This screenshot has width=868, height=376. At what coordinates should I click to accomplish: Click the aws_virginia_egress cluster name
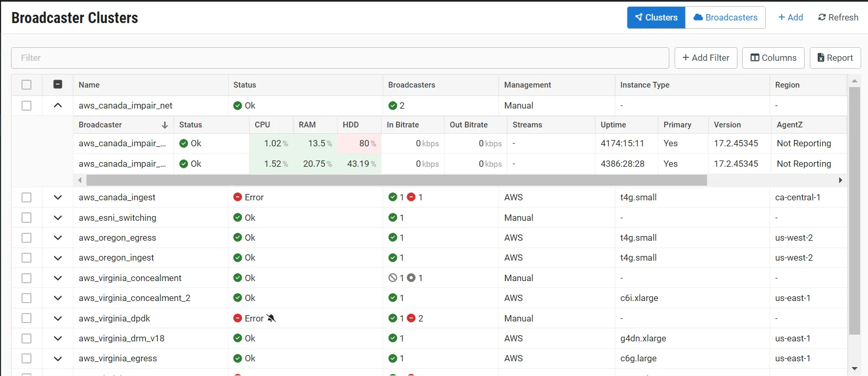click(x=118, y=358)
